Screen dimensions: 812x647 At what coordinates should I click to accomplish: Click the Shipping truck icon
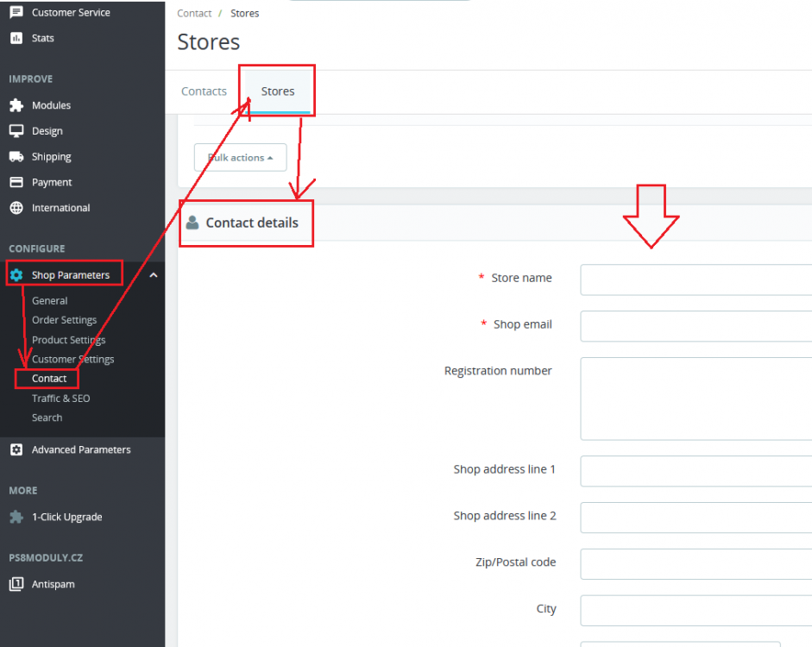coord(16,156)
